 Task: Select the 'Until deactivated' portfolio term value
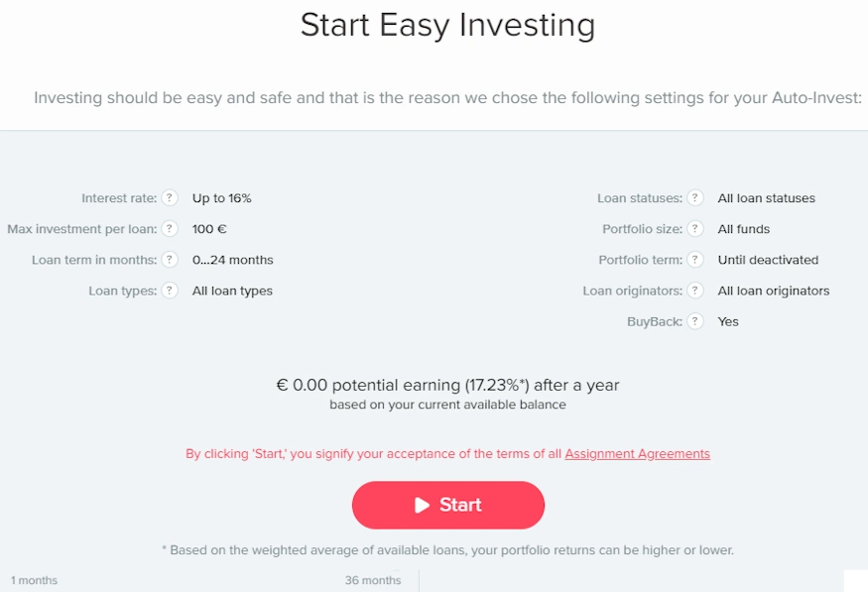coord(768,260)
